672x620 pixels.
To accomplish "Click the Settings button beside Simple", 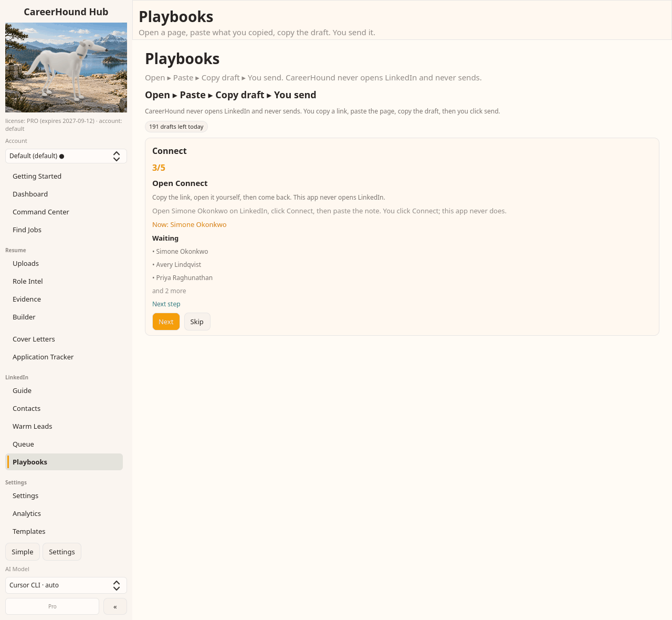I will pyautogui.click(x=62, y=552).
